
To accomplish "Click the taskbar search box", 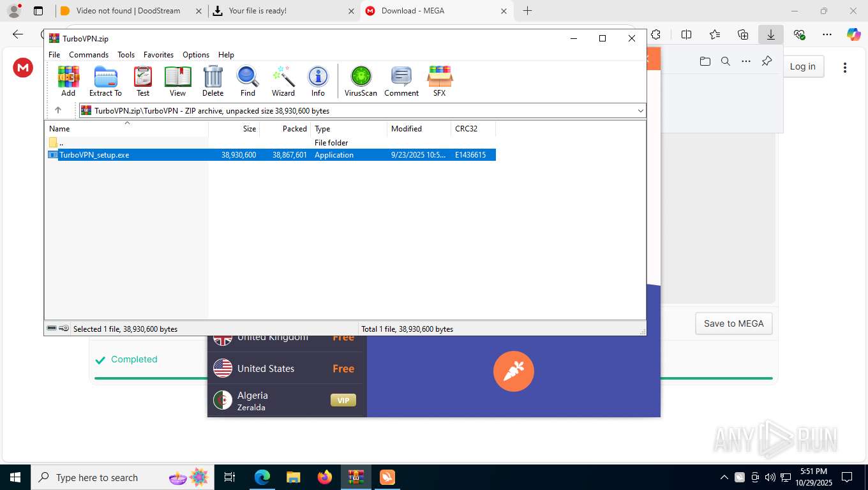I will 123,477.
